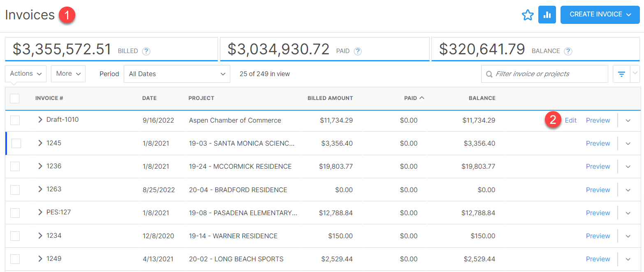Toggle the select-all checkbox in header

(x=14, y=98)
